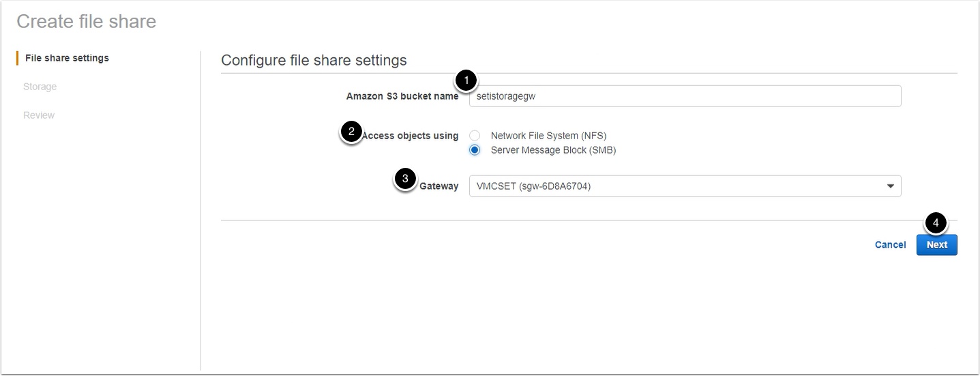Click the numbered marker 3 badge
This screenshot has width=980, height=376.
(405, 180)
